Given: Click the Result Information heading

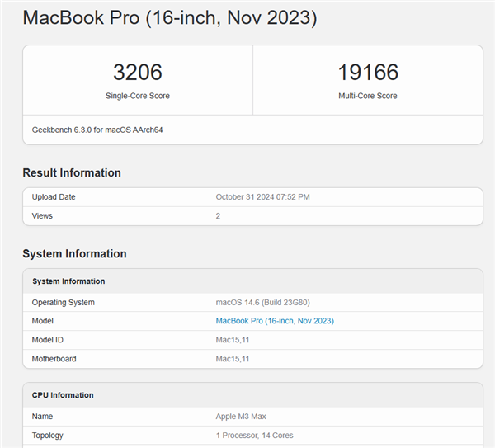Looking at the screenshot, I should coord(72,172).
